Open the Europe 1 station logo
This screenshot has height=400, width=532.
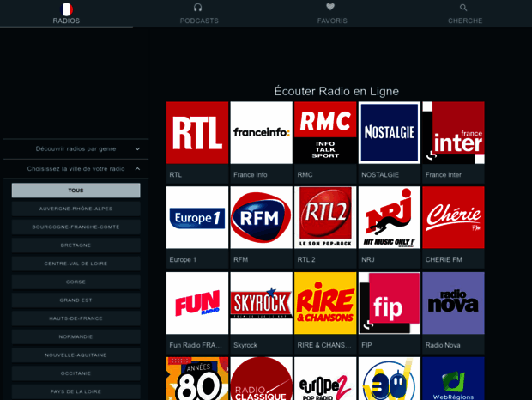197,217
